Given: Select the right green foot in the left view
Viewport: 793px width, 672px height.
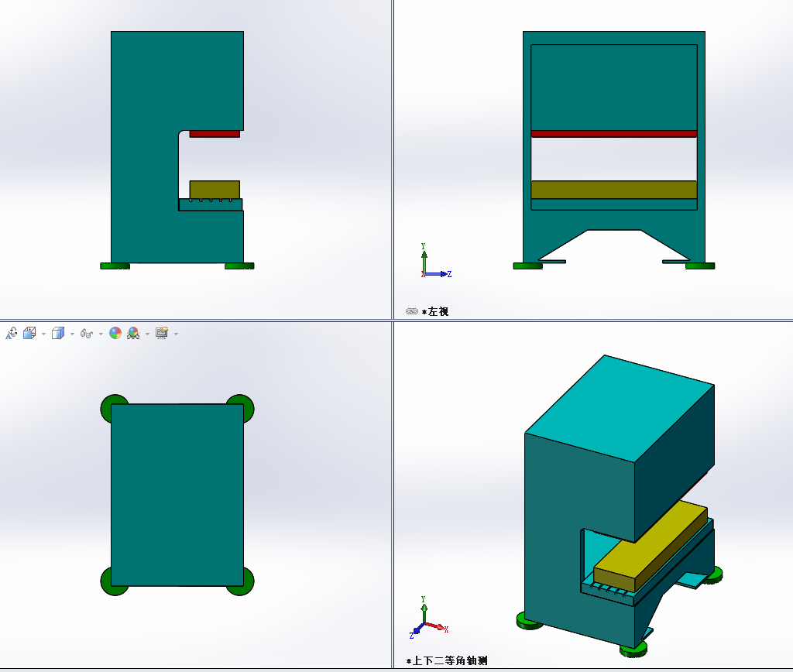Looking at the screenshot, I should pyautogui.click(x=700, y=266).
